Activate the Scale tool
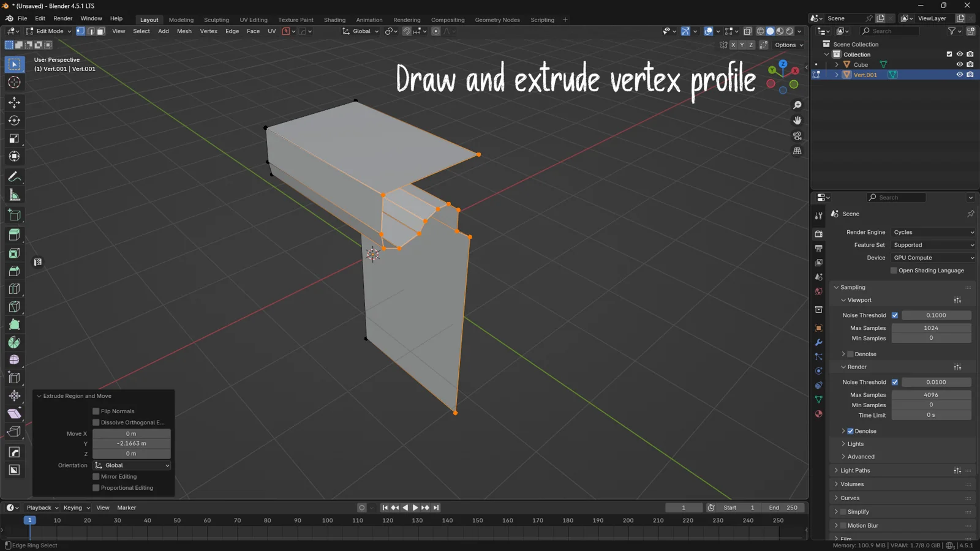 (x=14, y=139)
